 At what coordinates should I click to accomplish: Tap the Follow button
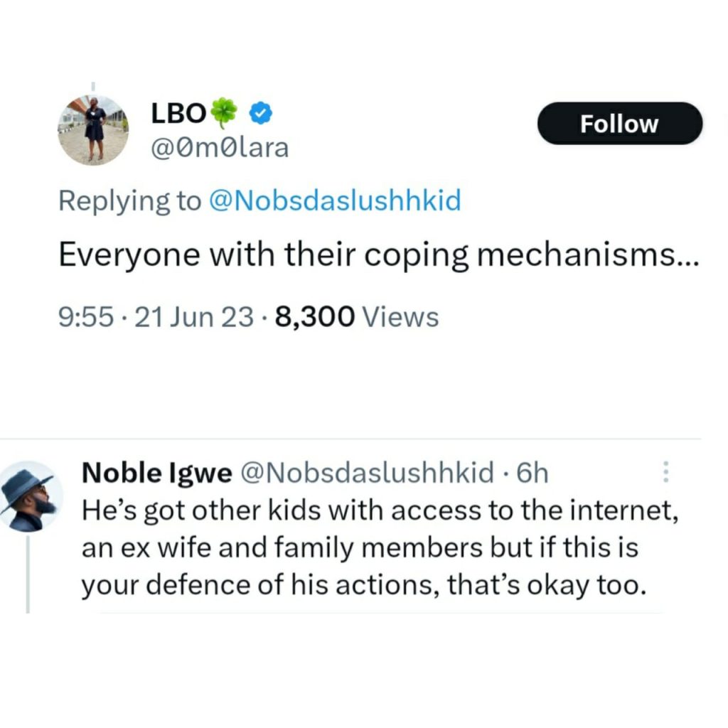click(x=619, y=123)
